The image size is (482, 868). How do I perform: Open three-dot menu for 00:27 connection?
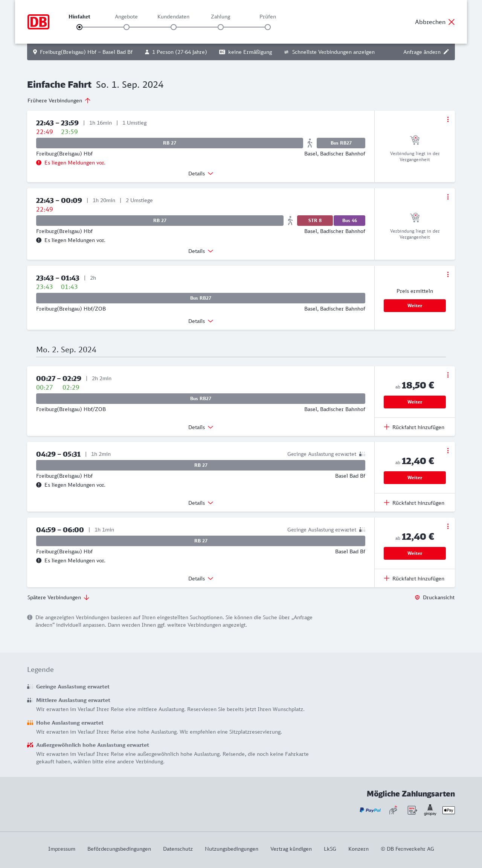(x=448, y=375)
